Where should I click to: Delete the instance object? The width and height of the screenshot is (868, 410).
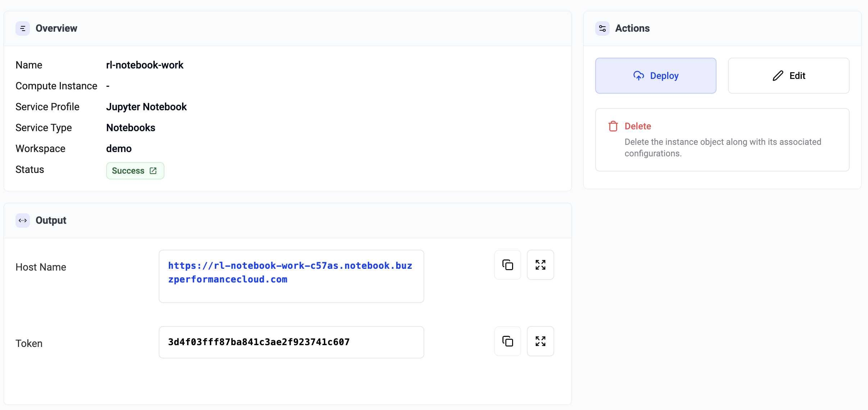(722, 140)
